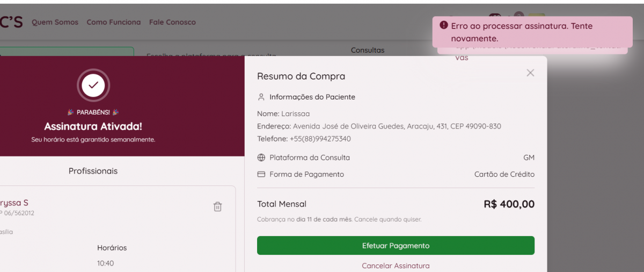
Task: Open the Fale Conosco menu item
Action: coord(172,22)
